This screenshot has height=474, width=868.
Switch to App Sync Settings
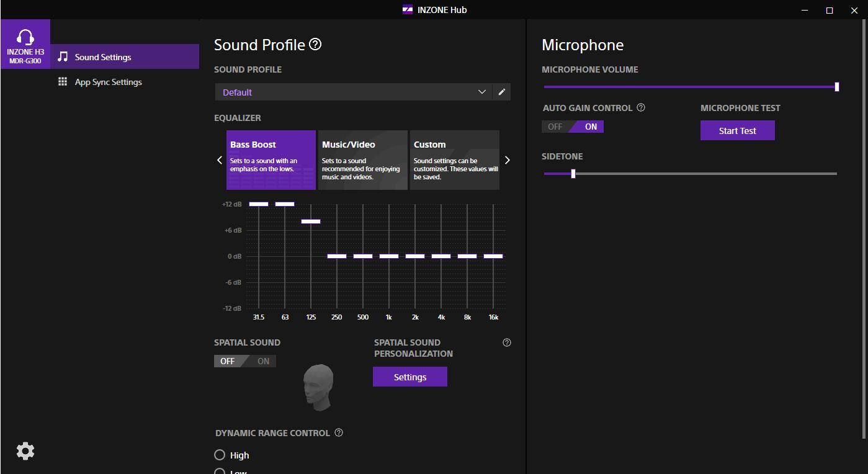click(x=108, y=82)
